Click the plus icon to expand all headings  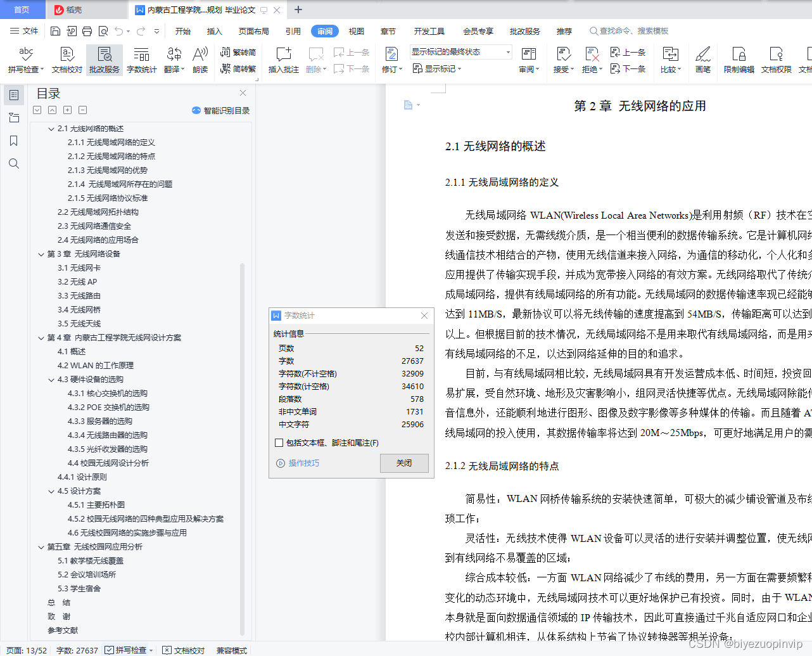click(x=67, y=110)
